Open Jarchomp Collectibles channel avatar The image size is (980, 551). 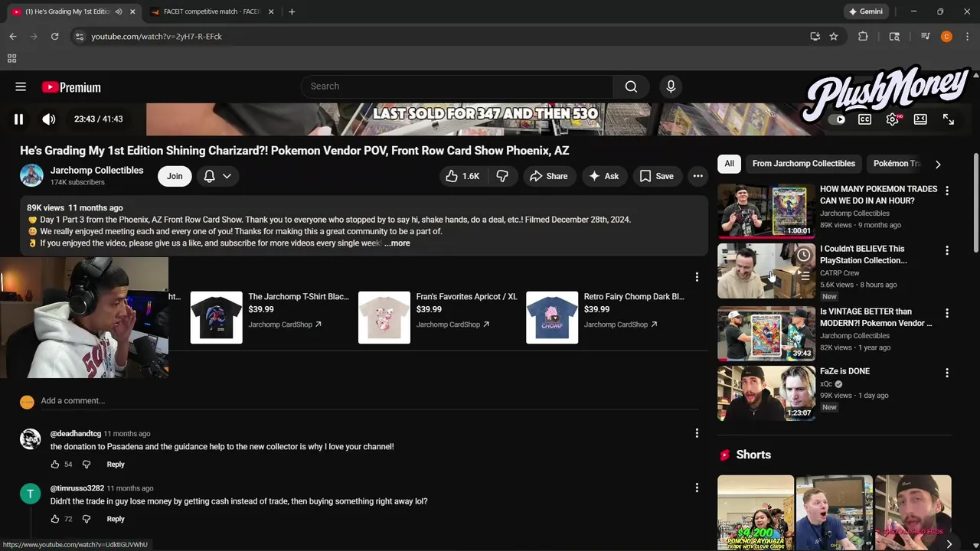click(x=31, y=175)
